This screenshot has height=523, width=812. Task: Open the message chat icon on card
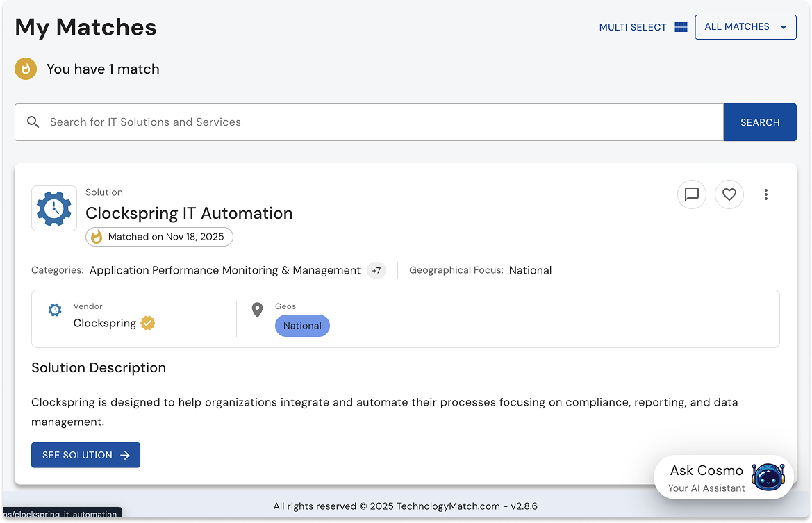click(x=691, y=194)
